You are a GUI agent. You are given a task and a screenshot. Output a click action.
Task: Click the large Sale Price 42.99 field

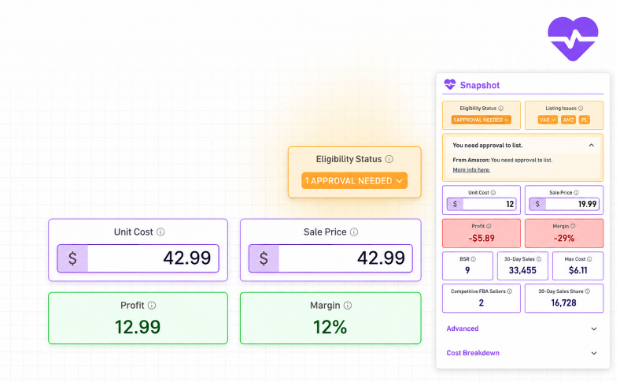pyautogui.click(x=331, y=258)
